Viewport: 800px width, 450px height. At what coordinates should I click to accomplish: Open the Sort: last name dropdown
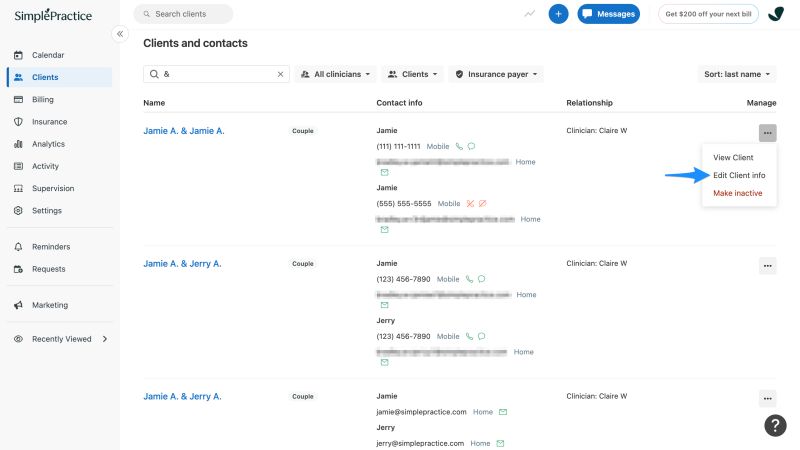737,74
